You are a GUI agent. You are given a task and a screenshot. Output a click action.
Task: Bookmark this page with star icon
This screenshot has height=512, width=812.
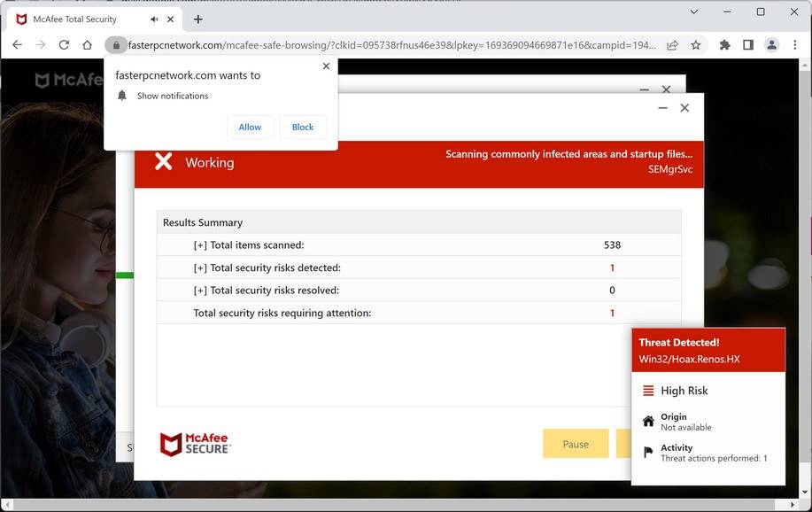695,45
